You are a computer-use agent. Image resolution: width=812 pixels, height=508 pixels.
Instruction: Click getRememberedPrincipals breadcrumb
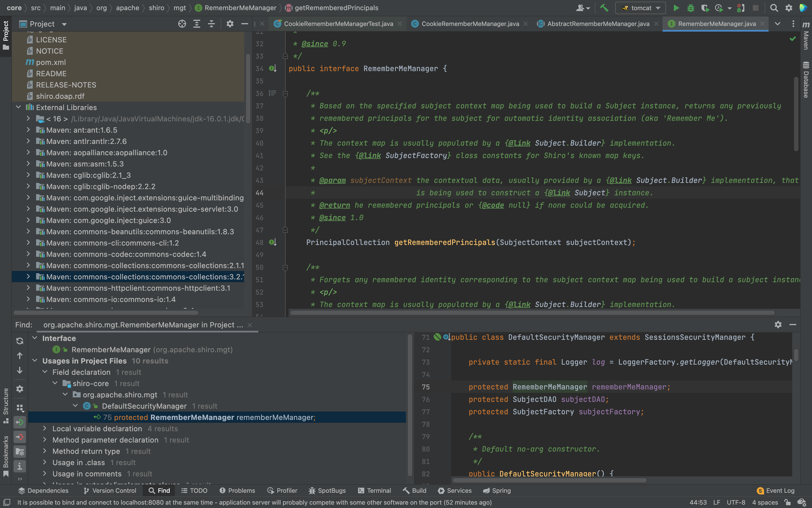point(336,8)
